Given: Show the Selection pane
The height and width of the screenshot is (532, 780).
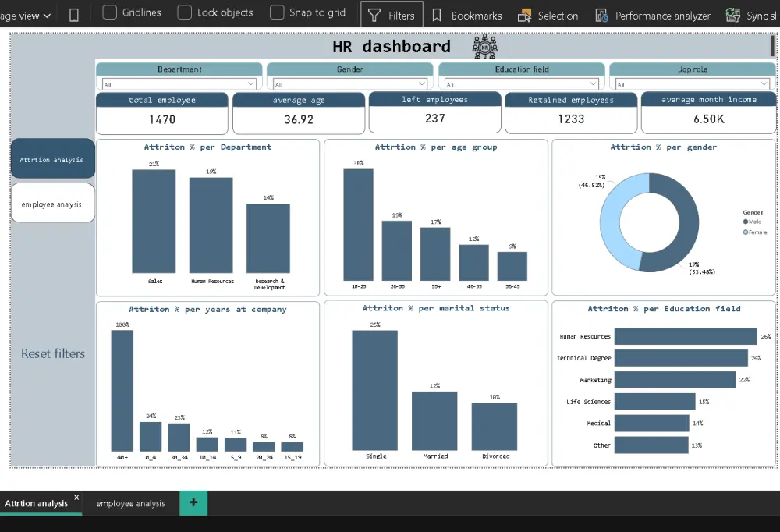Looking at the screenshot, I should [x=548, y=13].
